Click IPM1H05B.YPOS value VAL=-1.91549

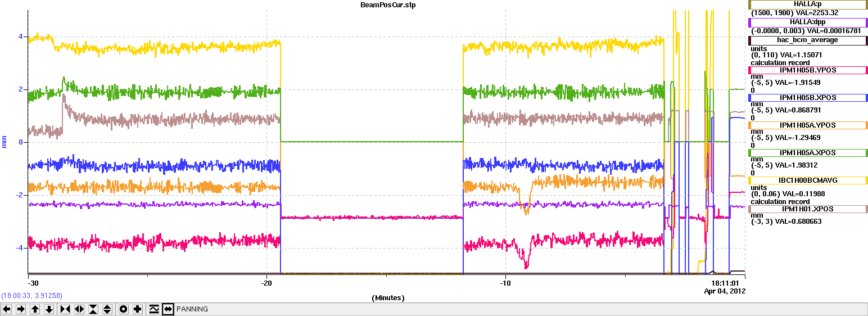(798, 83)
